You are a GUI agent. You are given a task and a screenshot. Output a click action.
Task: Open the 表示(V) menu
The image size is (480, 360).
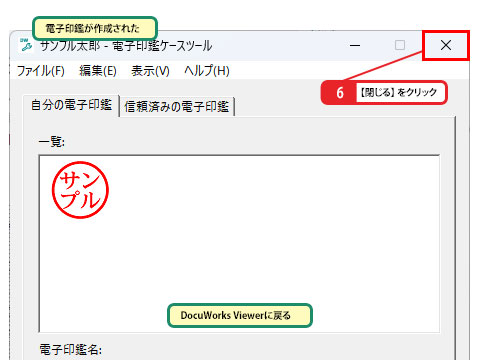pos(150,71)
